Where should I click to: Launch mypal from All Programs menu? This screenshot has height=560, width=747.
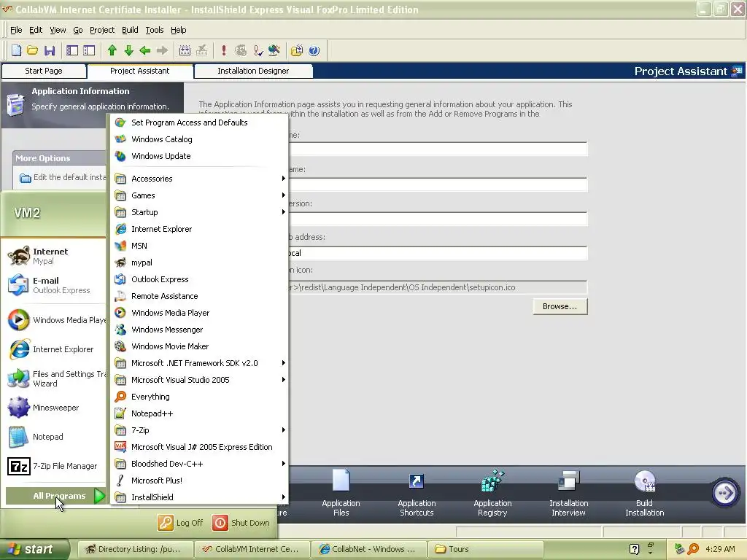click(x=199, y=262)
